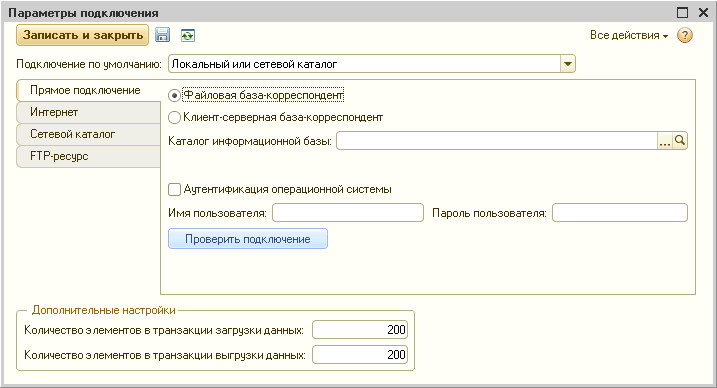Maximize the Параметры подключения window
Image resolution: width=717 pixels, height=388 pixels.
[x=682, y=12]
